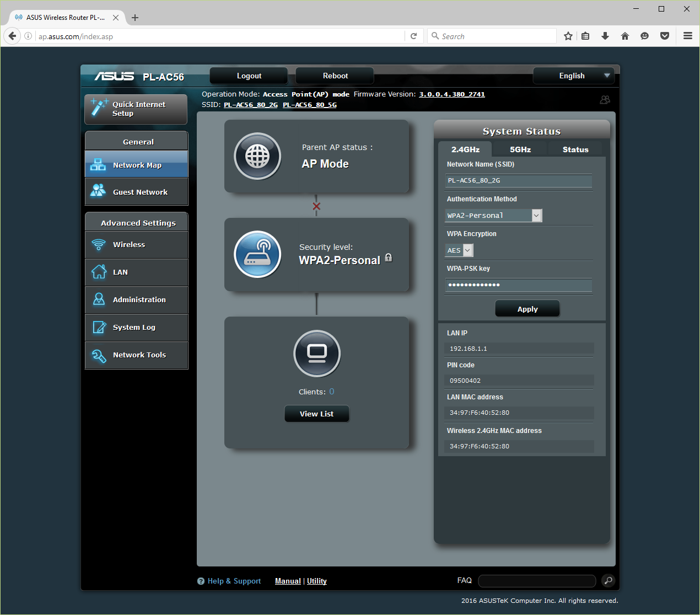The width and height of the screenshot is (700, 615).
Task: Click the WPA-PSK key input field
Action: coord(518,285)
